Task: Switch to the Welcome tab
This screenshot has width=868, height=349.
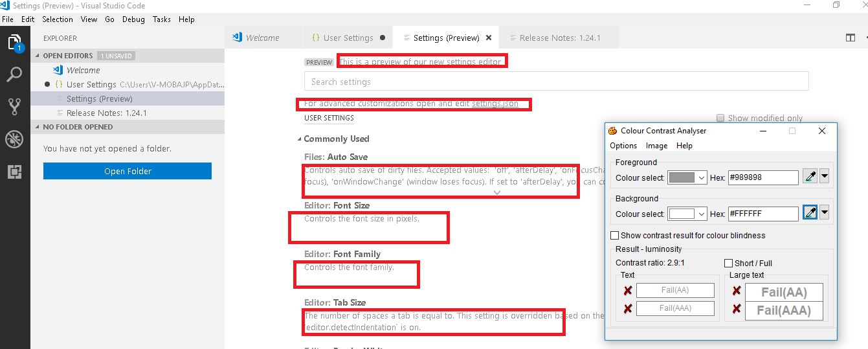Action: click(263, 38)
